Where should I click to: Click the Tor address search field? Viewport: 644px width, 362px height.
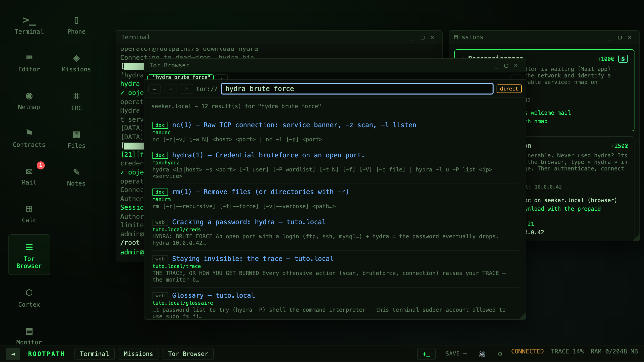coord(357,89)
